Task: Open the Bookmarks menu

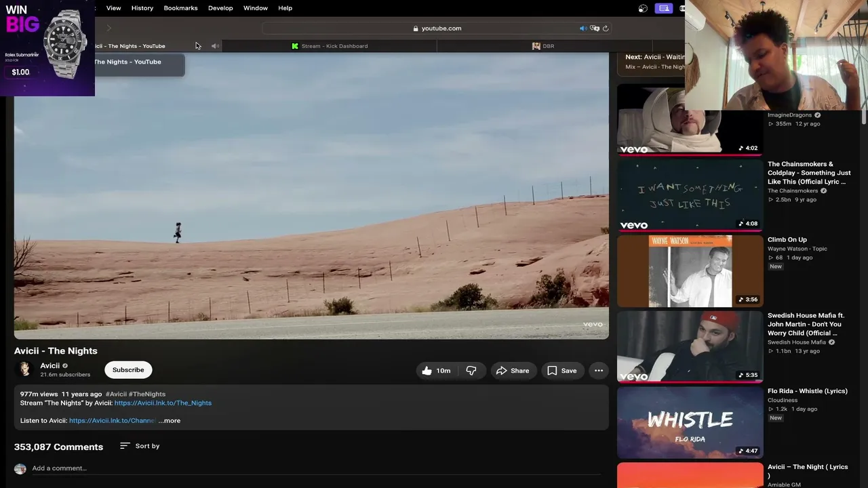Action: pyautogui.click(x=180, y=8)
